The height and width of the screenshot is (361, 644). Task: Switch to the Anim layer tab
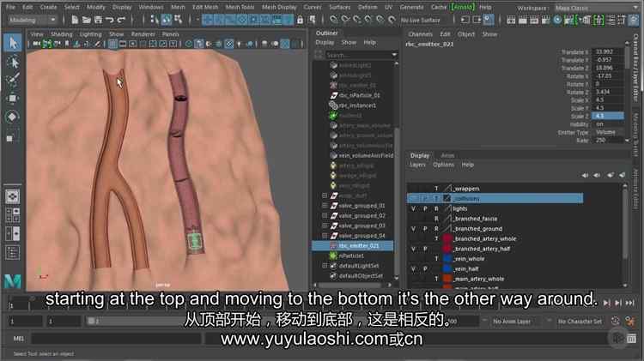pos(447,155)
